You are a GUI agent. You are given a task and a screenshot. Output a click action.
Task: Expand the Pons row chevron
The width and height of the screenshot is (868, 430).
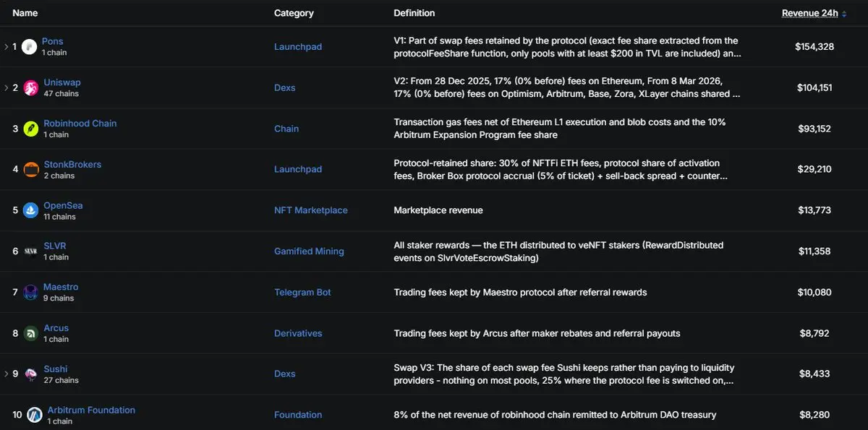7,47
